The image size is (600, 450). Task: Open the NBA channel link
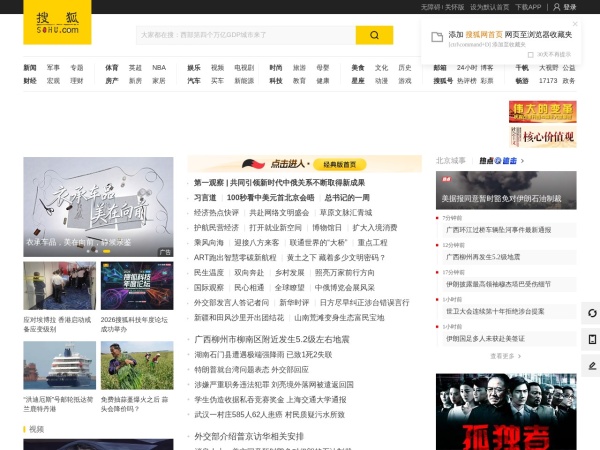tap(159, 68)
